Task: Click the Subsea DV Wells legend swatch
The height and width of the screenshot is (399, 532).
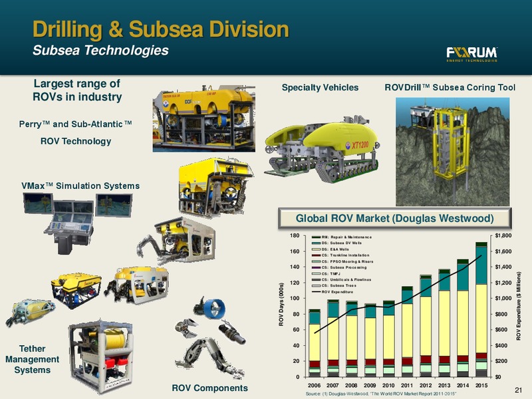Action: click(x=316, y=243)
